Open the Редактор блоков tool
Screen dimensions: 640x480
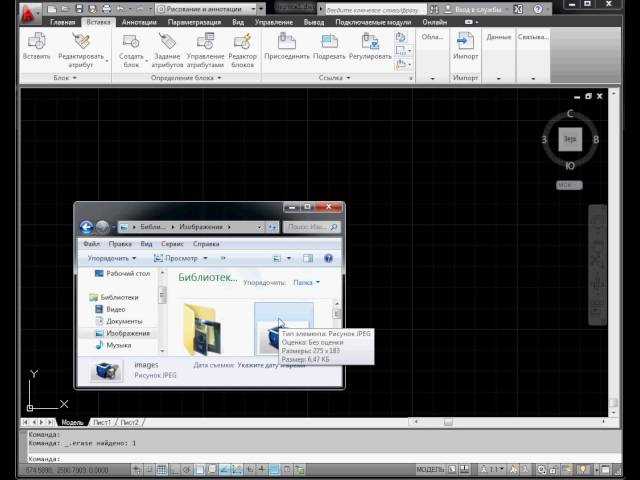[242, 42]
